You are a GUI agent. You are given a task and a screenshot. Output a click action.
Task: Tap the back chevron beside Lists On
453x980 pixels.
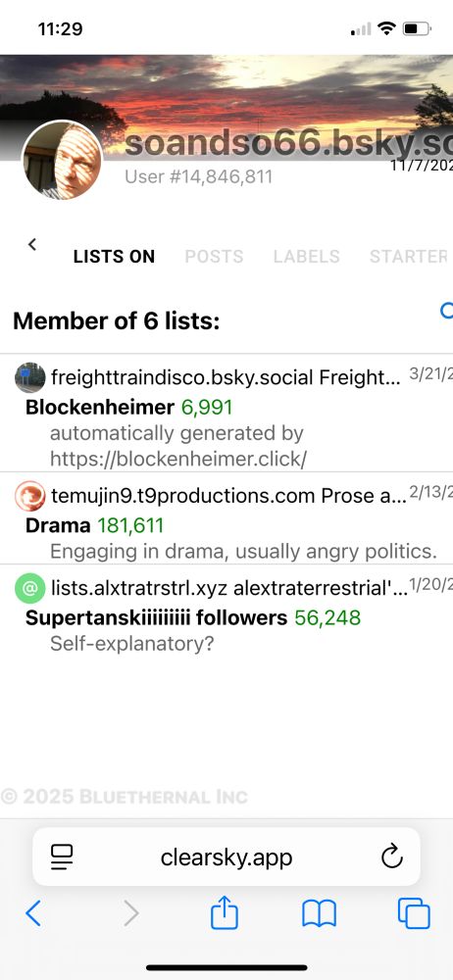point(32,244)
